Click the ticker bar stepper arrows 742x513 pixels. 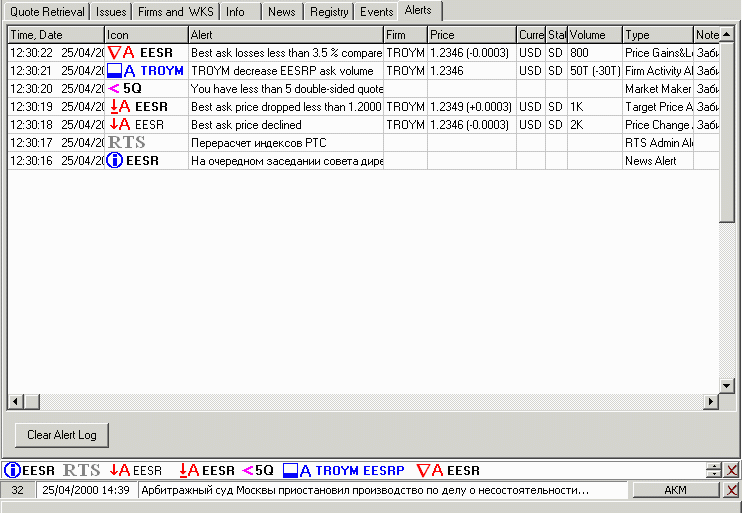(x=714, y=470)
